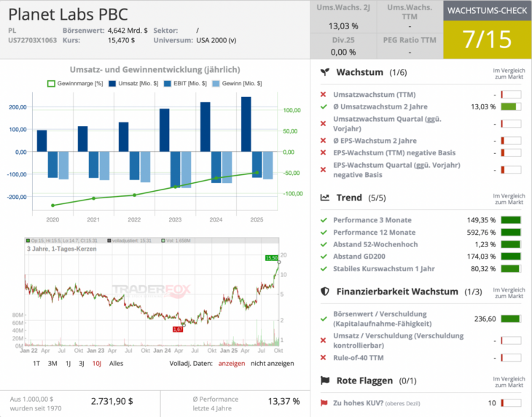
Task: Select the 1T chart time range
Action: click(x=36, y=363)
